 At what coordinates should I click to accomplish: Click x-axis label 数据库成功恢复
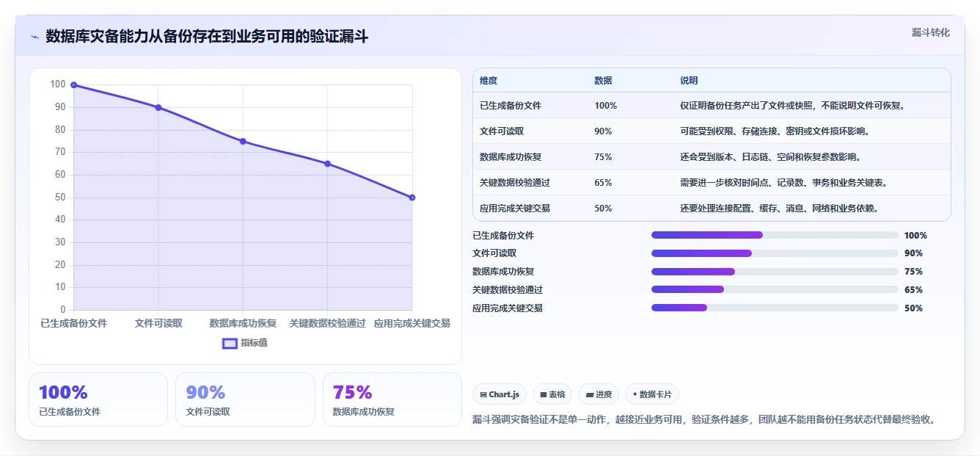point(243,323)
